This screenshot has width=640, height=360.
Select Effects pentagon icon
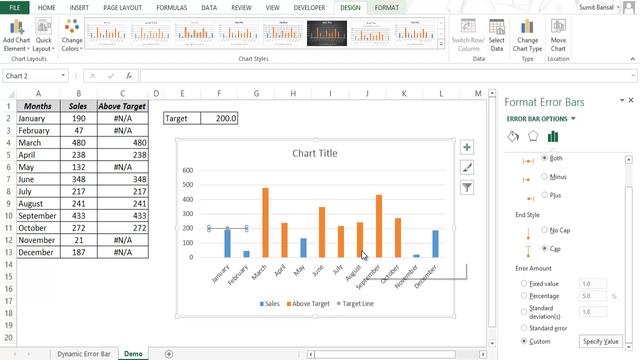click(x=533, y=136)
